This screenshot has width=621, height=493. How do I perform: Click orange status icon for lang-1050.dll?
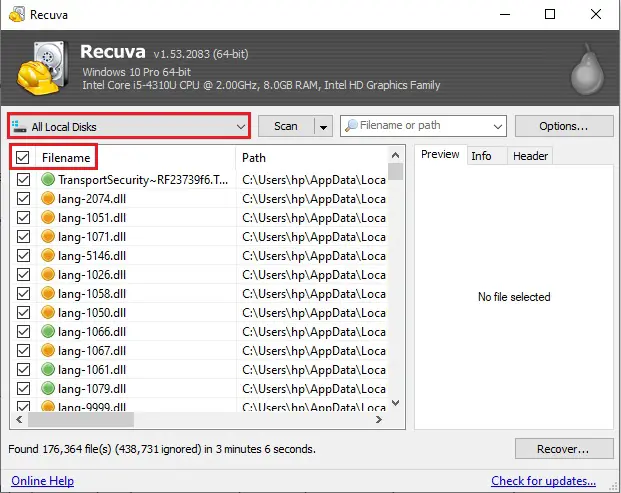48,312
